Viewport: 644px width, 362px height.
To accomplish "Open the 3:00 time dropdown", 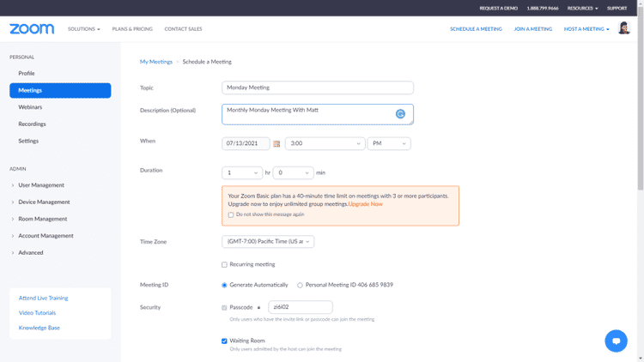I will (x=325, y=144).
